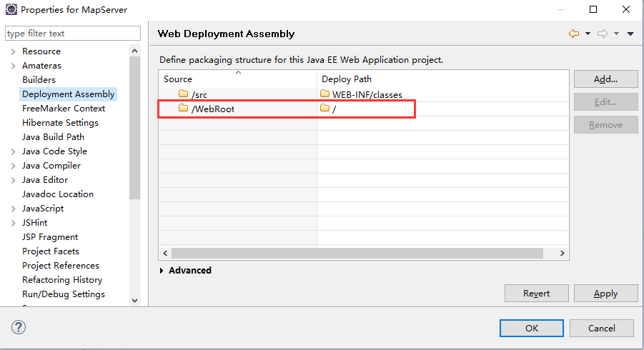The width and height of the screenshot is (644, 350).
Task: Open Project Facets page
Action: (51, 251)
